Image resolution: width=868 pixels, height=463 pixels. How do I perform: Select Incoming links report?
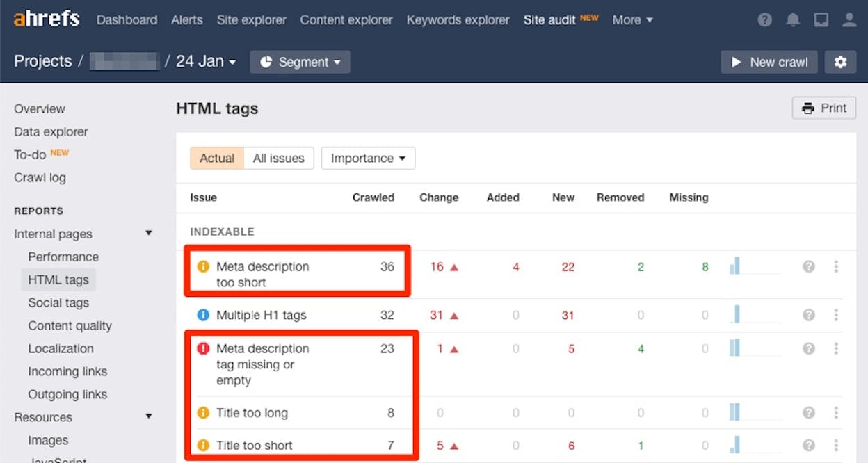tap(67, 371)
